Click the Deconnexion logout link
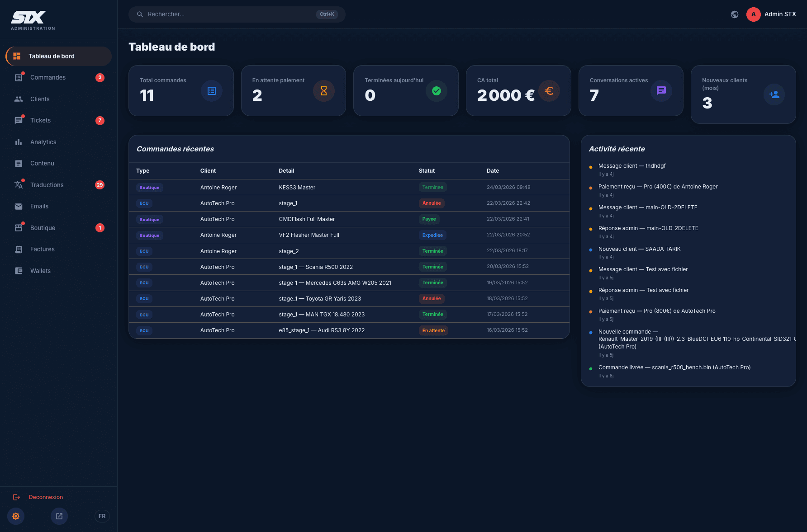Viewport: 807px width, 532px height. [38, 497]
